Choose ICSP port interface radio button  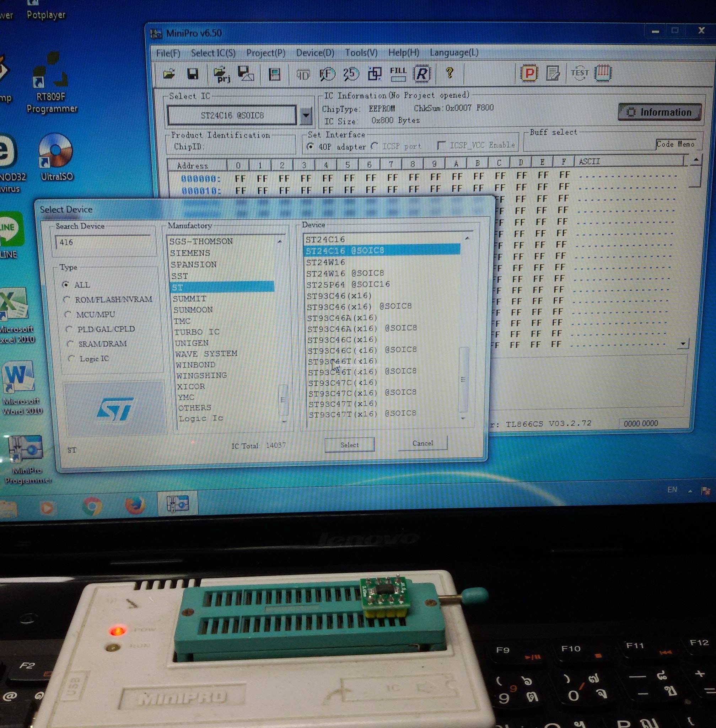tap(374, 146)
